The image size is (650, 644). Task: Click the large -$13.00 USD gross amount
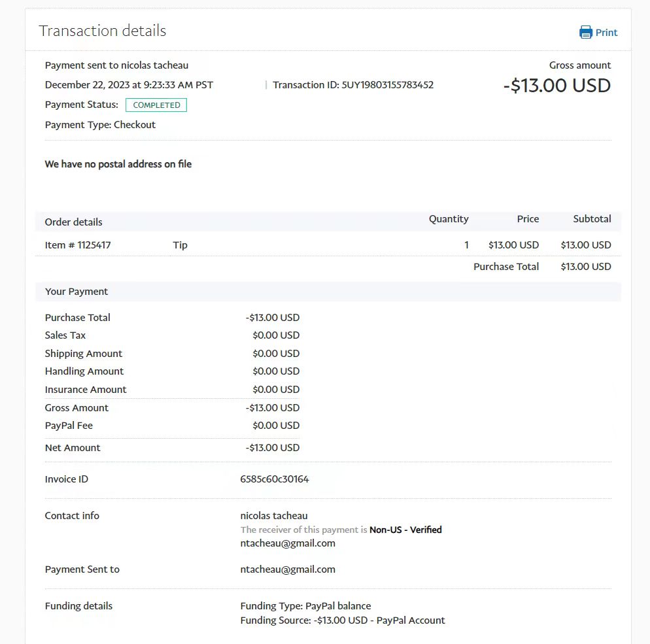click(556, 86)
